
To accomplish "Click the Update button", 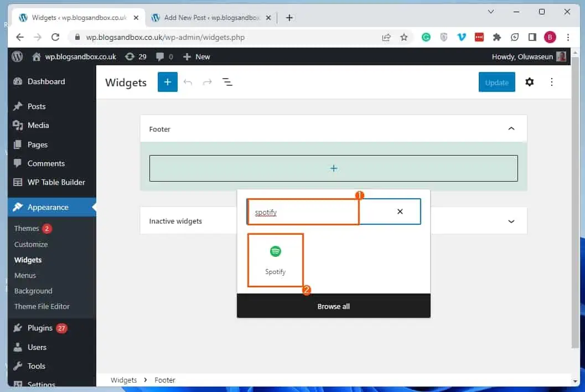I will [x=496, y=82].
